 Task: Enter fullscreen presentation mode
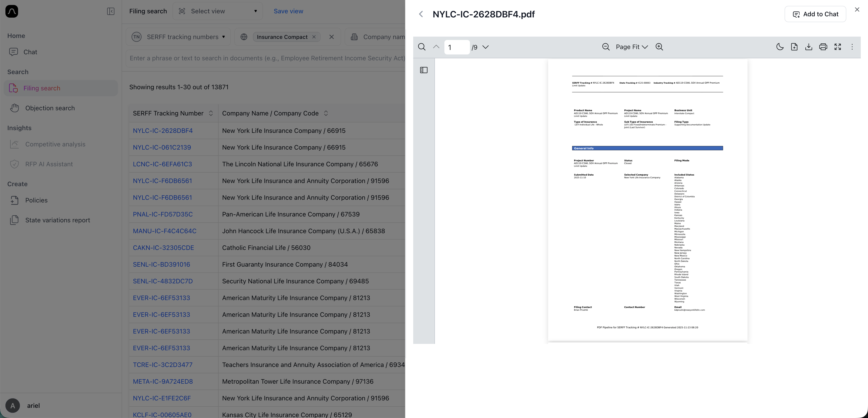(x=838, y=47)
